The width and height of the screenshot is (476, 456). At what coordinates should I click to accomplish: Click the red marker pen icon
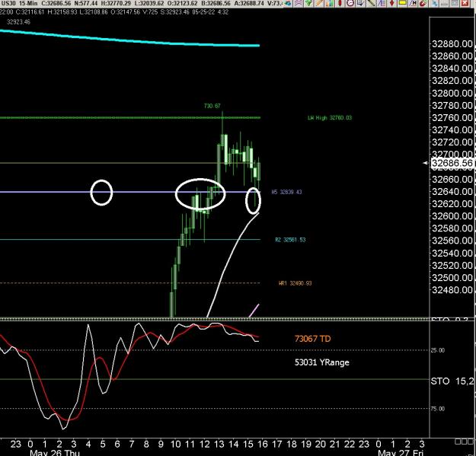tap(423, 3)
